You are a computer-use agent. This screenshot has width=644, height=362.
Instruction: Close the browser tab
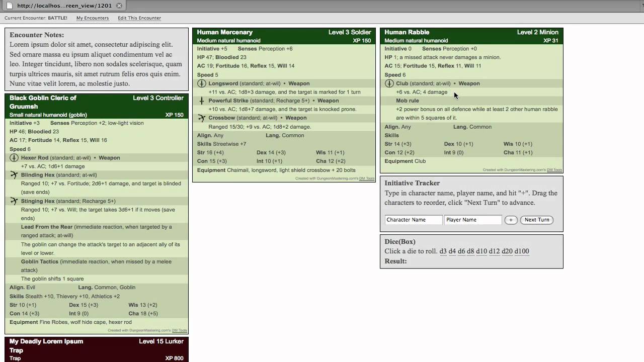(119, 6)
